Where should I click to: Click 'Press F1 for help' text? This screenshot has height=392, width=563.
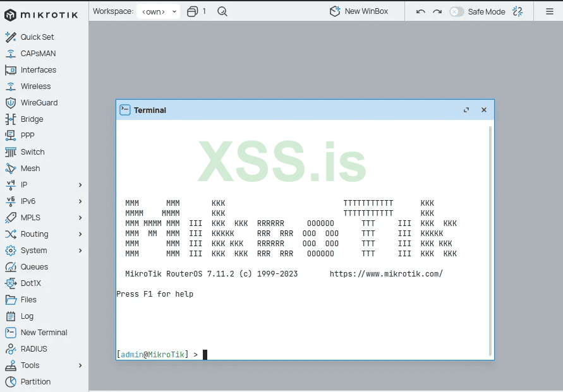tap(155, 294)
